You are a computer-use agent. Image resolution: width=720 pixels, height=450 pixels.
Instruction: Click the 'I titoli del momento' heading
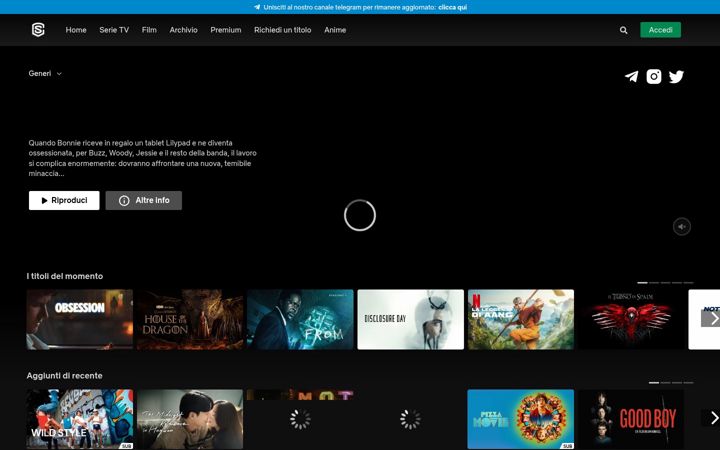click(x=65, y=276)
